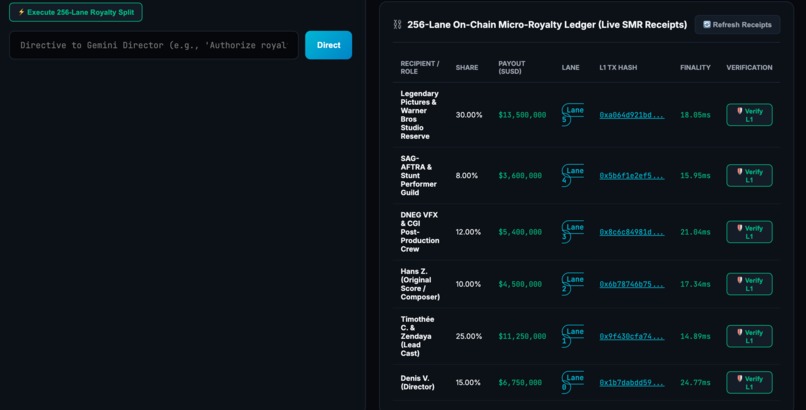Select recipient Timothée C. & Zendaya (Lead Cast)

[417, 337]
